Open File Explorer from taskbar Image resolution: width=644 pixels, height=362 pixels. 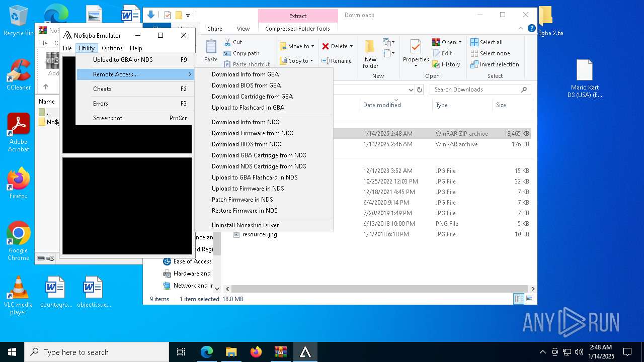(231, 352)
